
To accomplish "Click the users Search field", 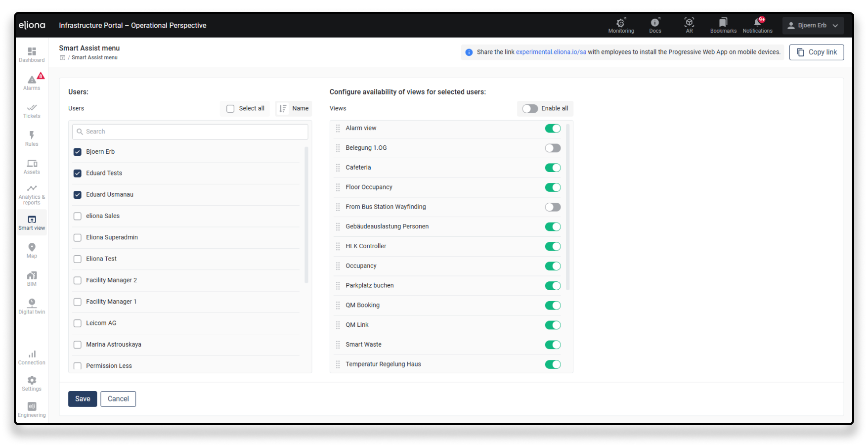I will 190,132.
